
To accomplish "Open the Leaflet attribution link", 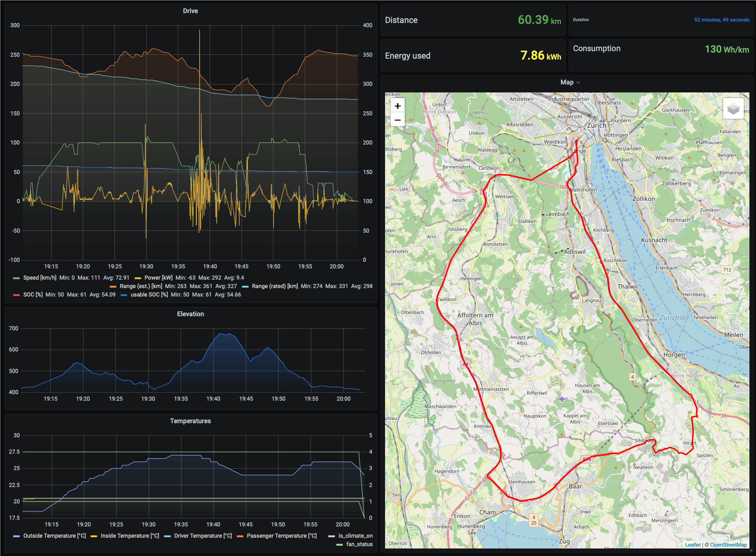I will (693, 545).
